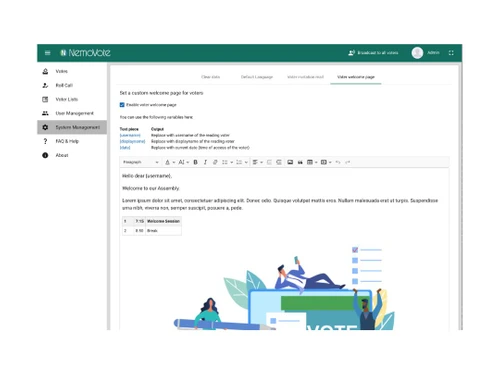This screenshot has width=500, height=375.
Task: Click the System Management gear icon
Action: [x=45, y=127]
